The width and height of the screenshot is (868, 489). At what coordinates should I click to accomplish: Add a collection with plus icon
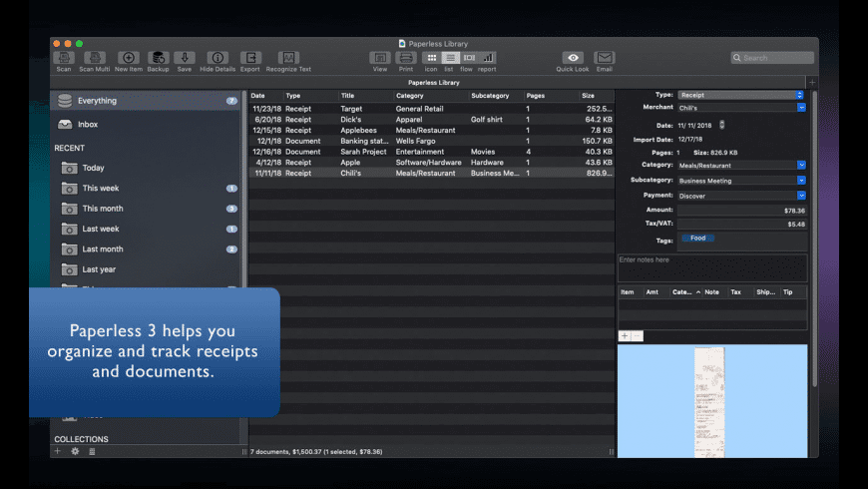tap(58, 451)
